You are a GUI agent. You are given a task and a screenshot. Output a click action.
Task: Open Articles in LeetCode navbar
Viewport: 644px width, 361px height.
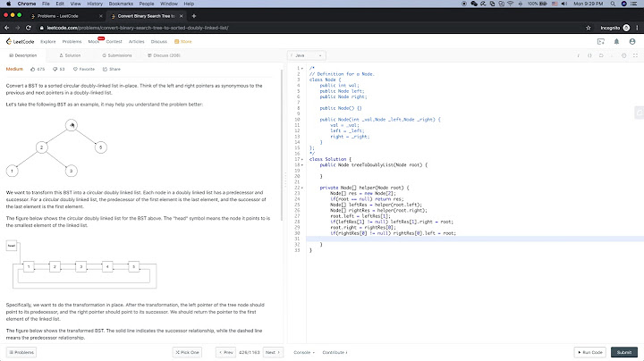pyautogui.click(x=136, y=41)
